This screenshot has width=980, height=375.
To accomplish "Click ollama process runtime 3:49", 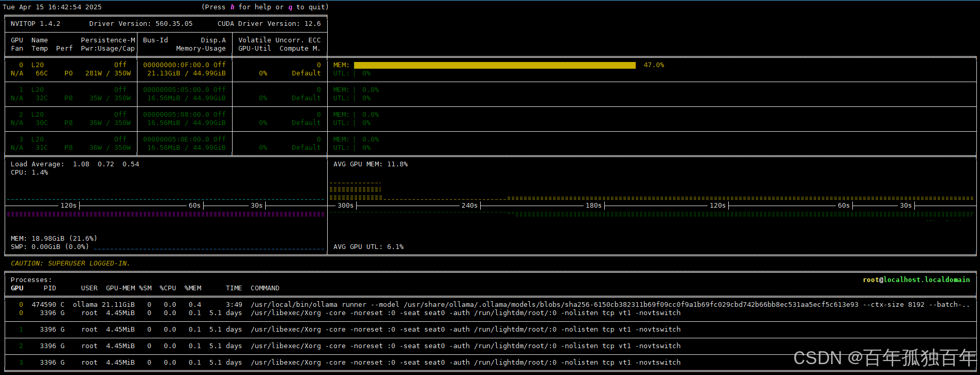I will pyautogui.click(x=234, y=305).
